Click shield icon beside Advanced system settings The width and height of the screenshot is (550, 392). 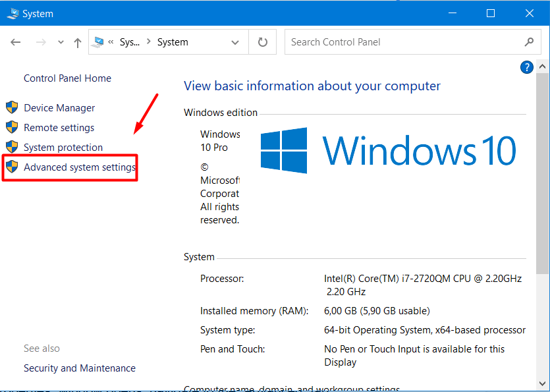coord(12,167)
